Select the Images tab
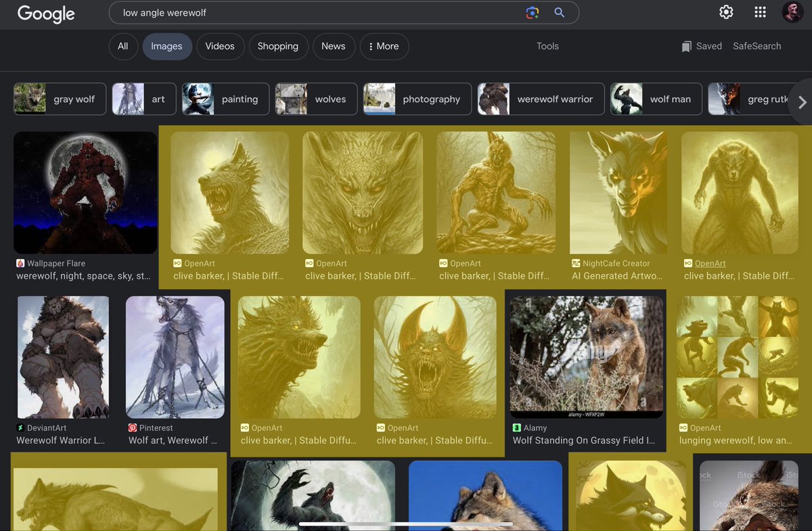Image resolution: width=812 pixels, height=531 pixels. click(x=167, y=46)
